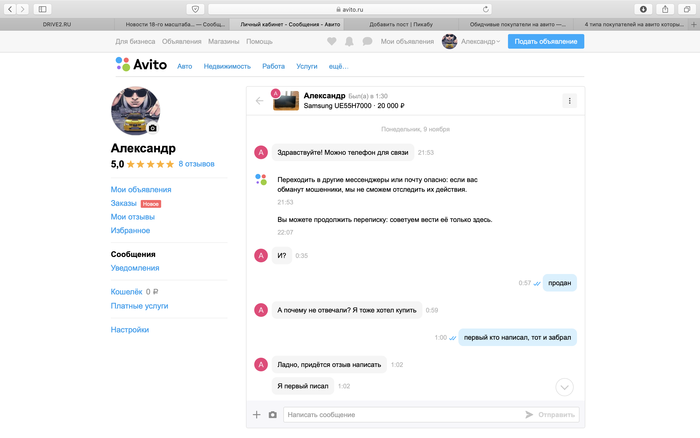The image size is (700, 438).
Task: Click Avito logo
Action: (140, 65)
